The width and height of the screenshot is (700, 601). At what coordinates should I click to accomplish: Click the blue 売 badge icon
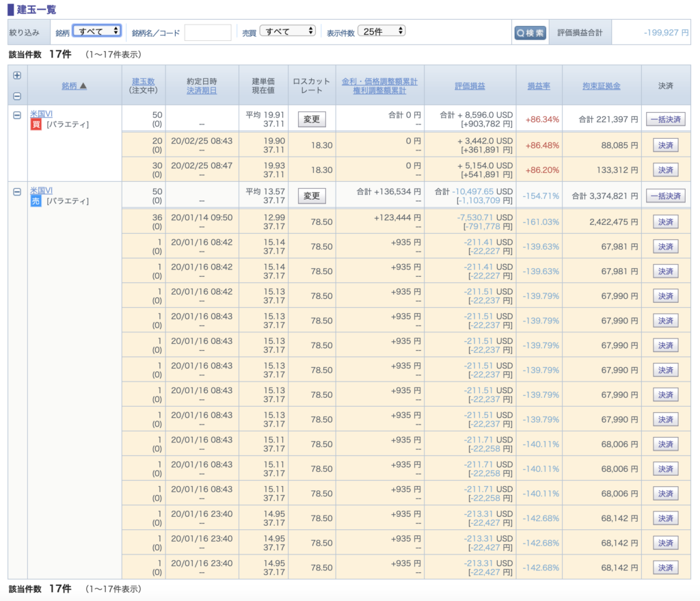click(36, 201)
